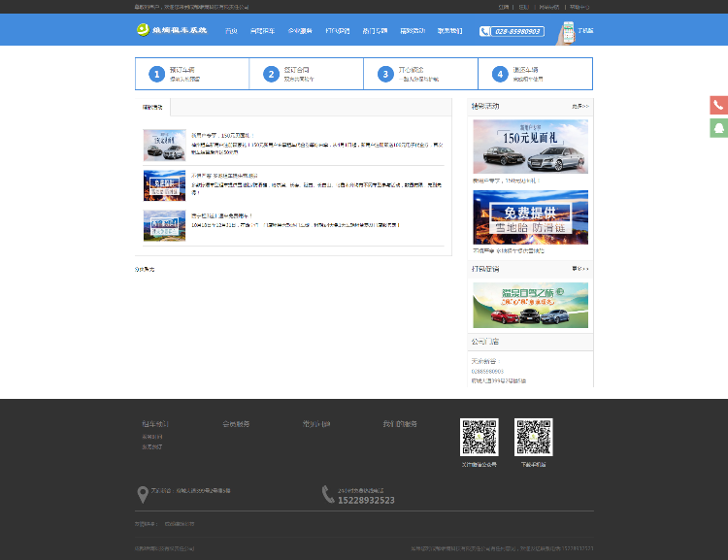Click the left QR code in footer
728x560 pixels.
[479, 438]
